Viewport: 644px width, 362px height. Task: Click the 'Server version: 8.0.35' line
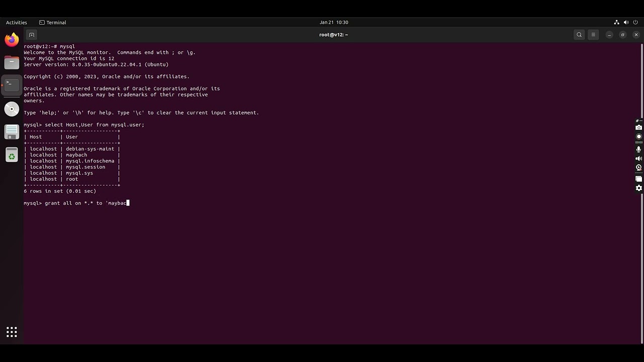pos(96,64)
